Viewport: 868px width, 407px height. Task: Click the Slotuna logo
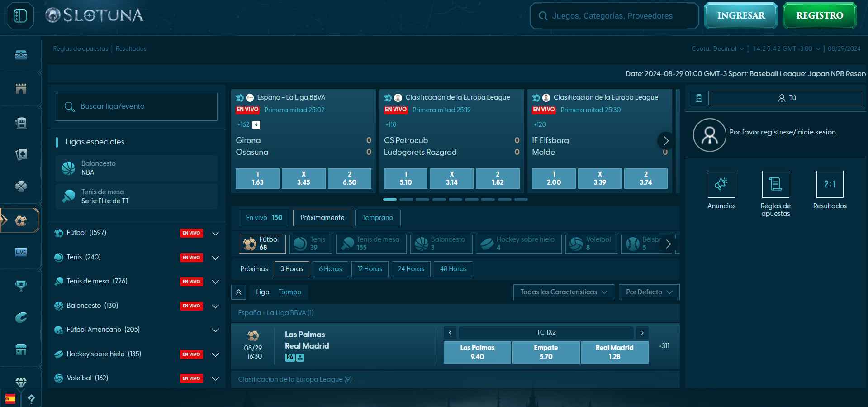point(94,15)
